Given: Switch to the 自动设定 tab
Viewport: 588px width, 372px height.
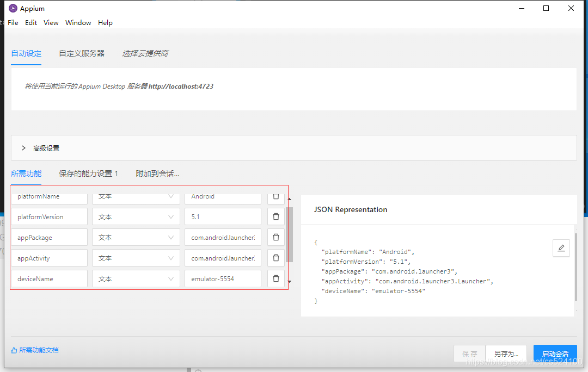Looking at the screenshot, I should tap(26, 54).
